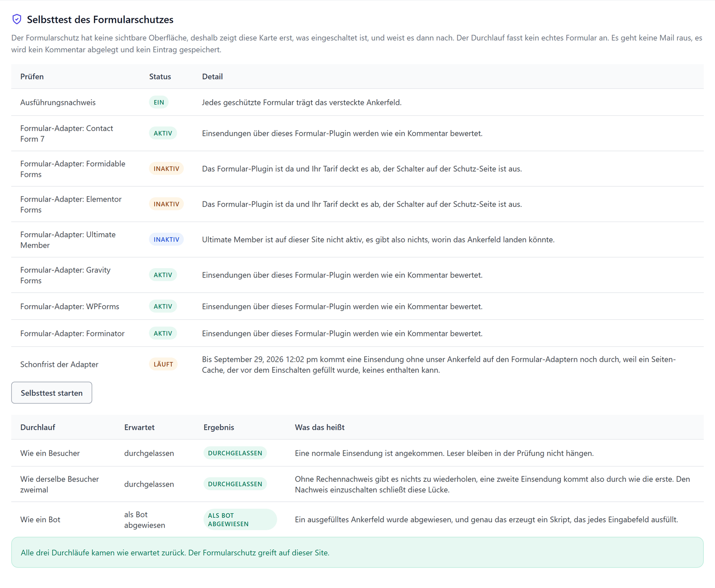The width and height of the screenshot is (715, 588).
Task: Click the EIN badge for Ausführungsnachweis
Action: point(159,102)
